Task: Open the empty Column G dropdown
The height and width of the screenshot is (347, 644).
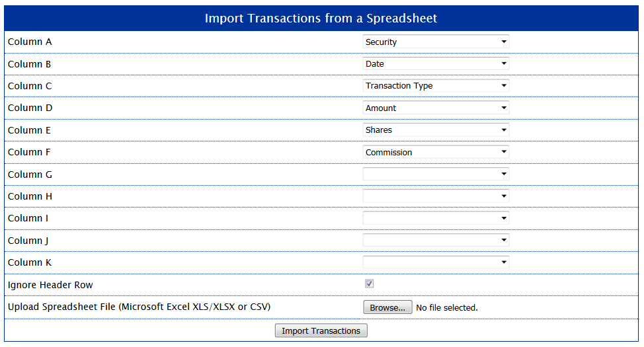Action: coord(436,174)
